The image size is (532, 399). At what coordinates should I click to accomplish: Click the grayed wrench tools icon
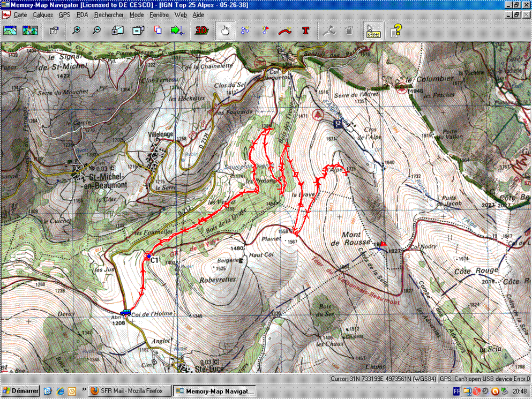[x=329, y=31]
